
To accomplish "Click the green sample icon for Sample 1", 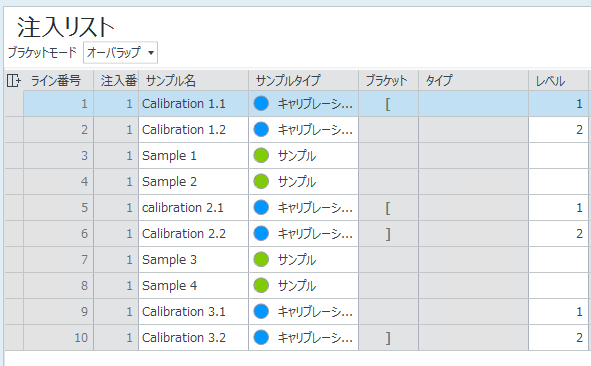I will click(x=261, y=155).
